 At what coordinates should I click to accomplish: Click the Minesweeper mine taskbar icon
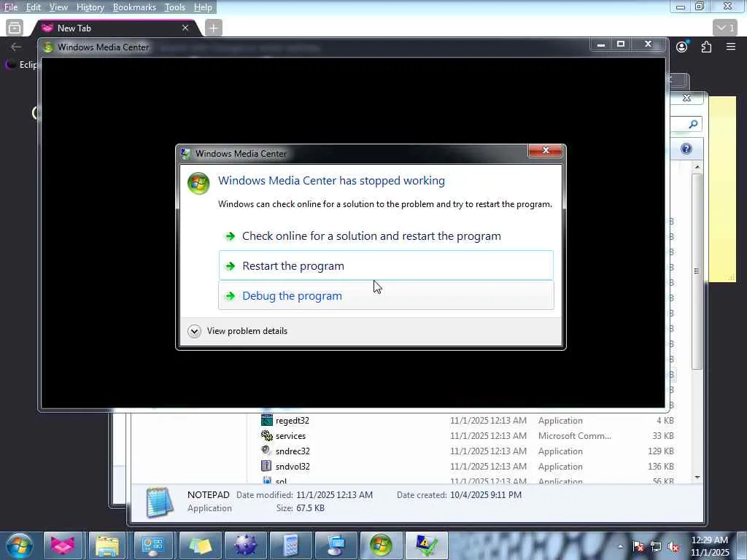click(x=245, y=545)
